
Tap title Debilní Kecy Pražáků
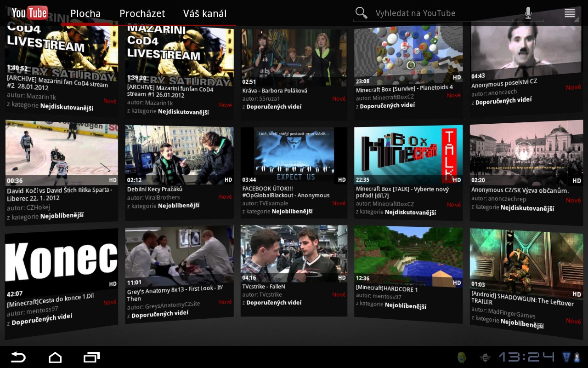pos(155,189)
